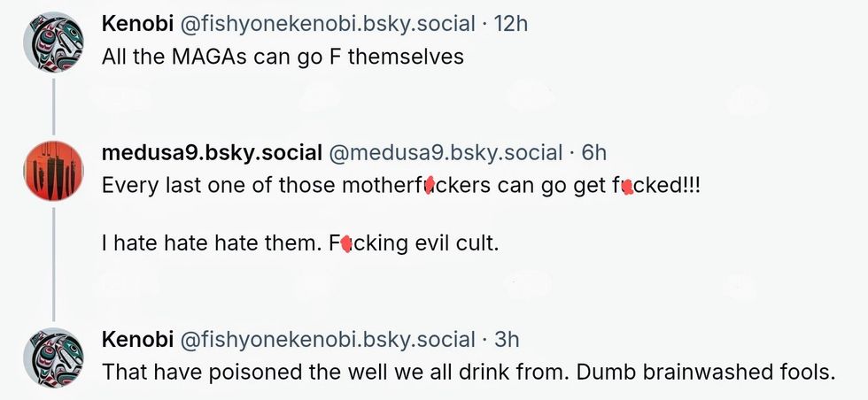868x400 pixels.
Task: Open the gray @medusa9.bsky.social handle
Action: tap(446, 153)
